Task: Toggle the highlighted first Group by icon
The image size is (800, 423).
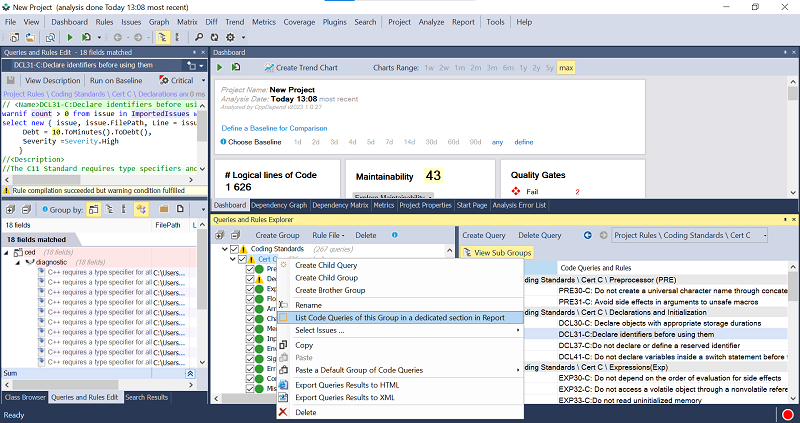Action: [x=93, y=209]
